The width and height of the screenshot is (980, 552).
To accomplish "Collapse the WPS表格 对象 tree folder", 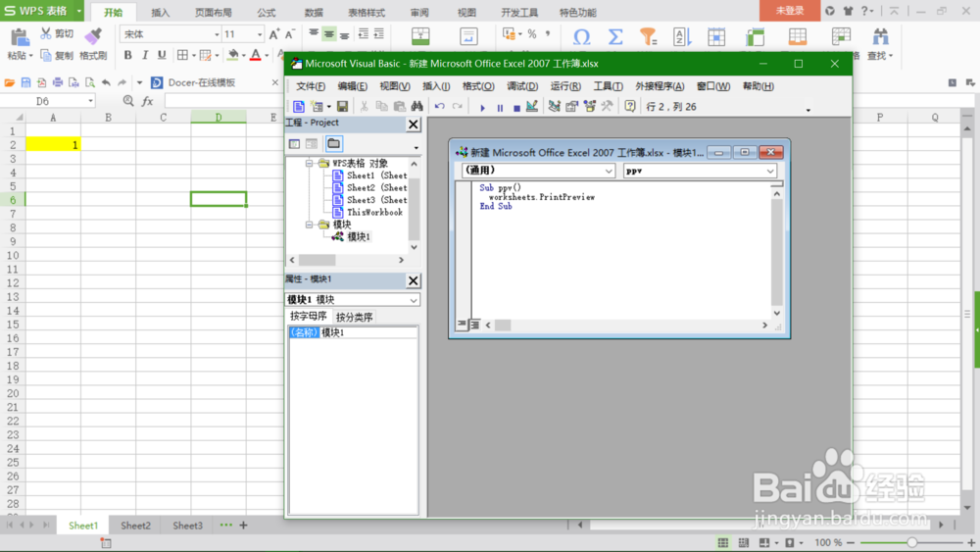I will (x=309, y=163).
